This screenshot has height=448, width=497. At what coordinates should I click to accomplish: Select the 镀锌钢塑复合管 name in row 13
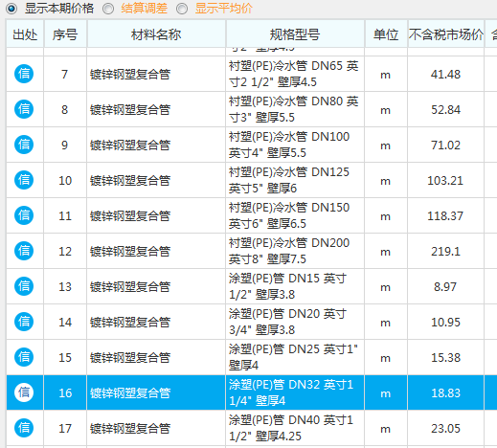click(x=130, y=287)
